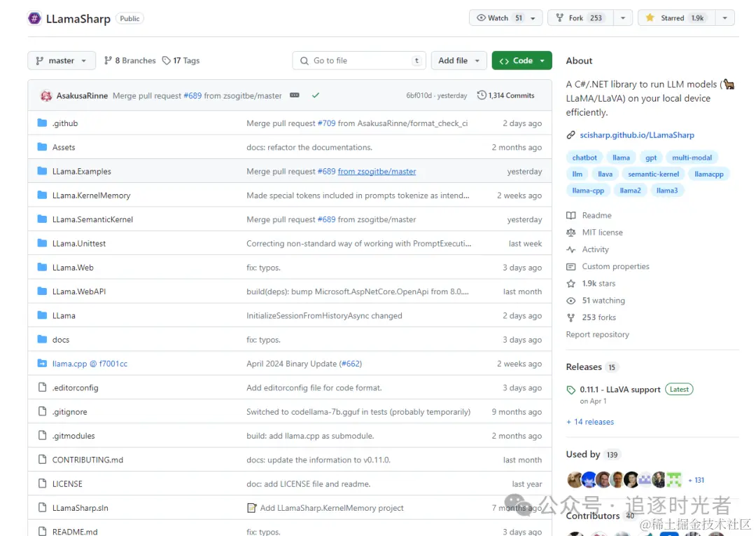Open the .gitmodules file

(x=73, y=436)
